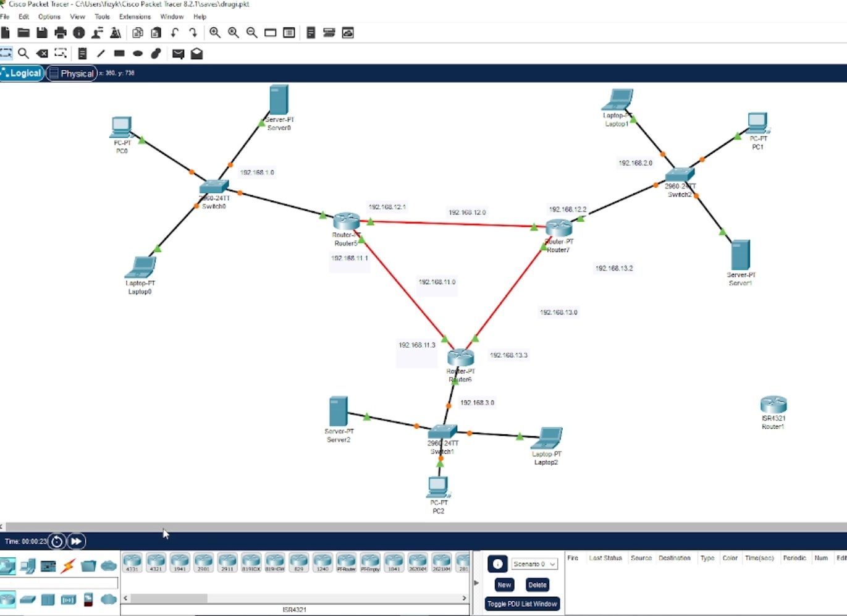The height and width of the screenshot is (616, 847).
Task: Choose the Switches subcategory icon
Action: coord(28,599)
